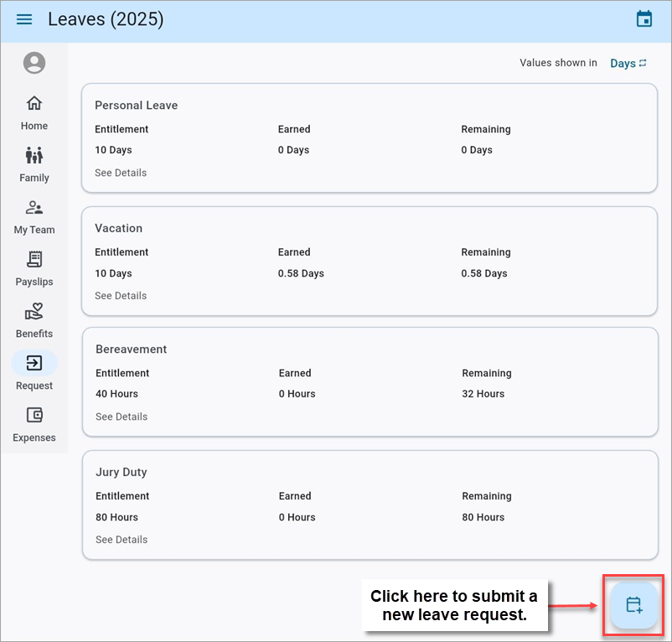
Task: Toggle values unit between Days and Hours
Action: (x=628, y=64)
